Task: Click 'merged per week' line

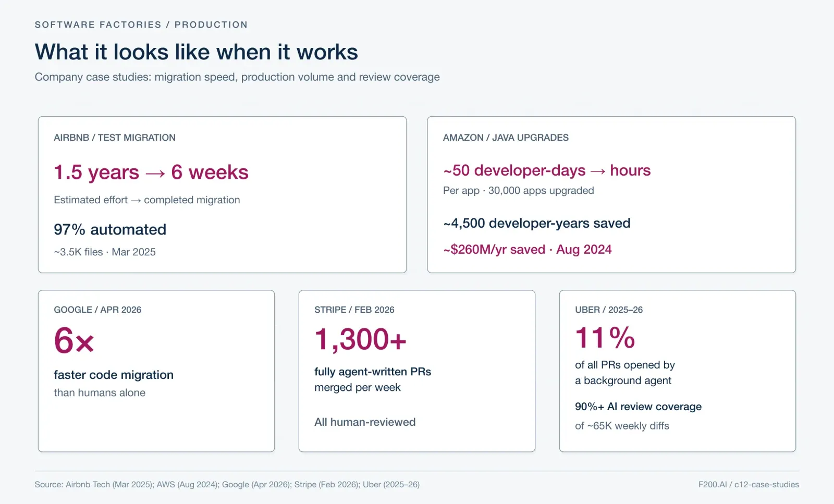Action: tap(358, 388)
